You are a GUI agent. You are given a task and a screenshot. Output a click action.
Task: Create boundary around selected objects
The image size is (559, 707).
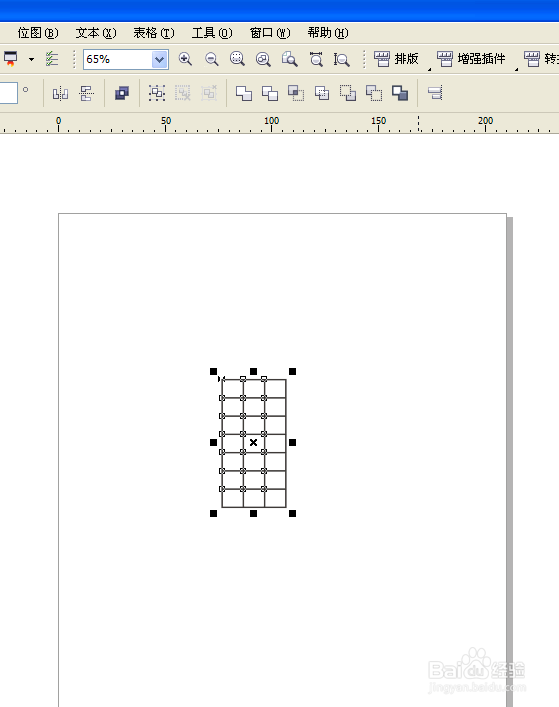click(x=400, y=93)
